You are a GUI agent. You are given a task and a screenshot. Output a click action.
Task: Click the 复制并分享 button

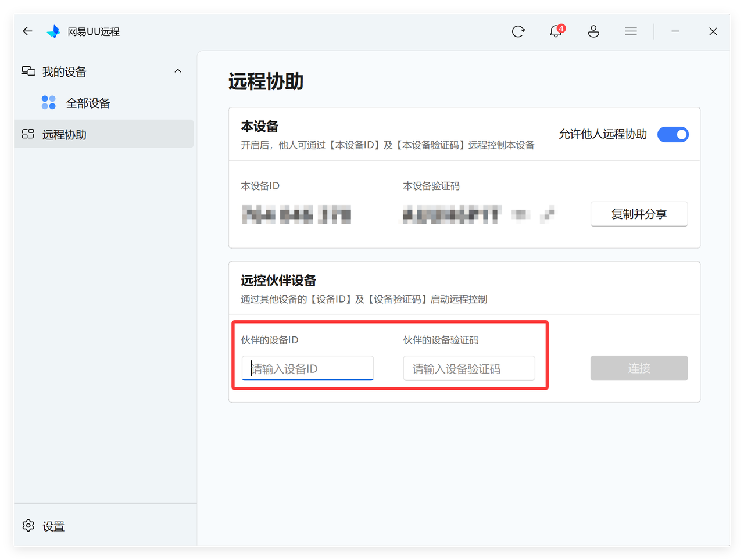639,214
